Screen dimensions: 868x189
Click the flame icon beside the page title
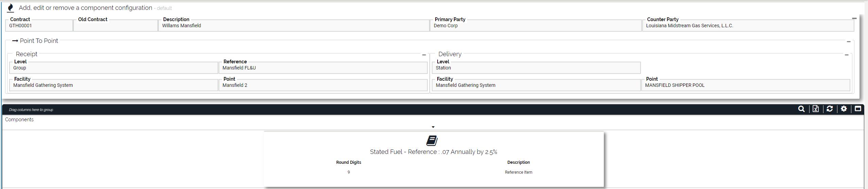pyautogui.click(x=11, y=8)
